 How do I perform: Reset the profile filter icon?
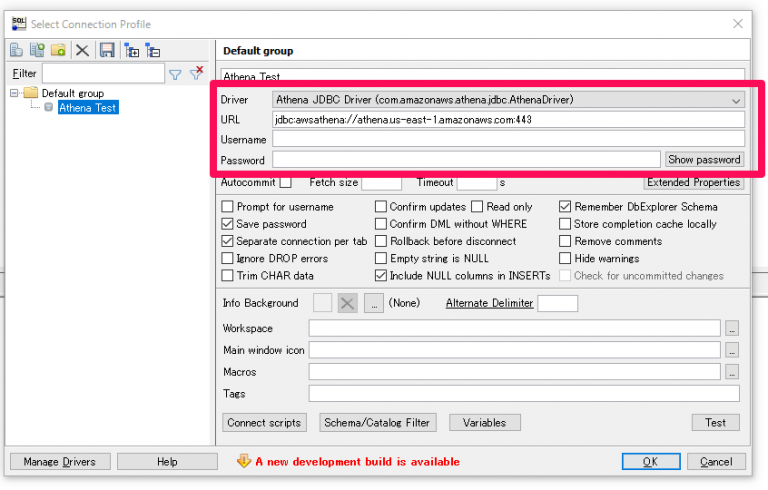point(197,73)
